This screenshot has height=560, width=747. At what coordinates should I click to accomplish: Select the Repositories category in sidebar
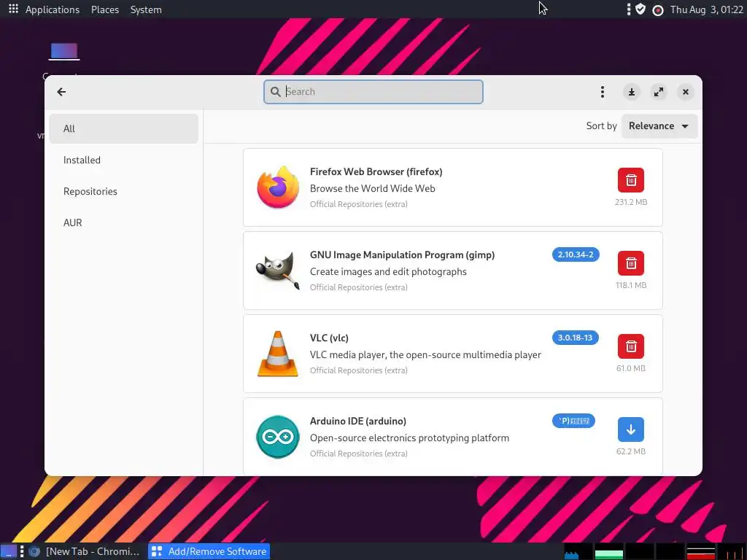click(x=123, y=192)
